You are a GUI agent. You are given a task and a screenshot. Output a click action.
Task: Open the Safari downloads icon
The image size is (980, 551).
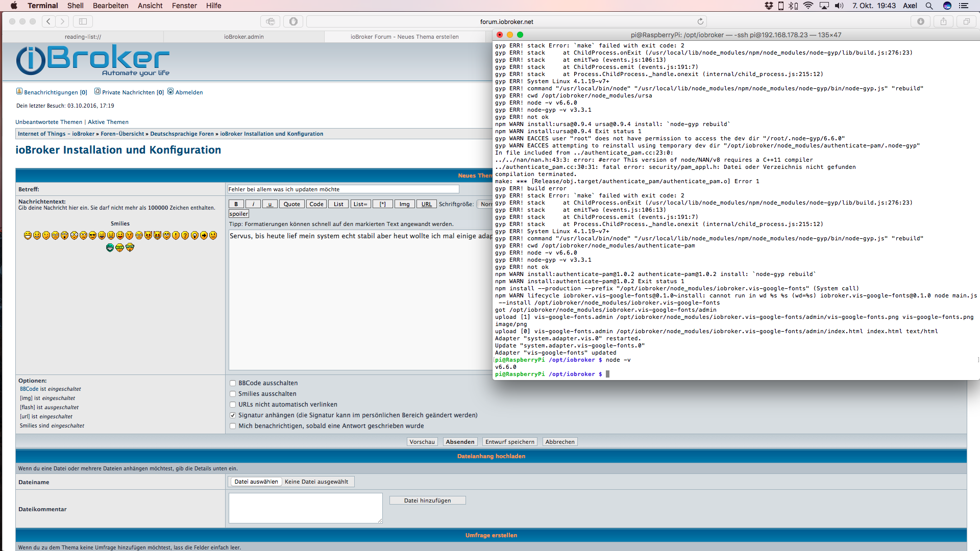[920, 21]
